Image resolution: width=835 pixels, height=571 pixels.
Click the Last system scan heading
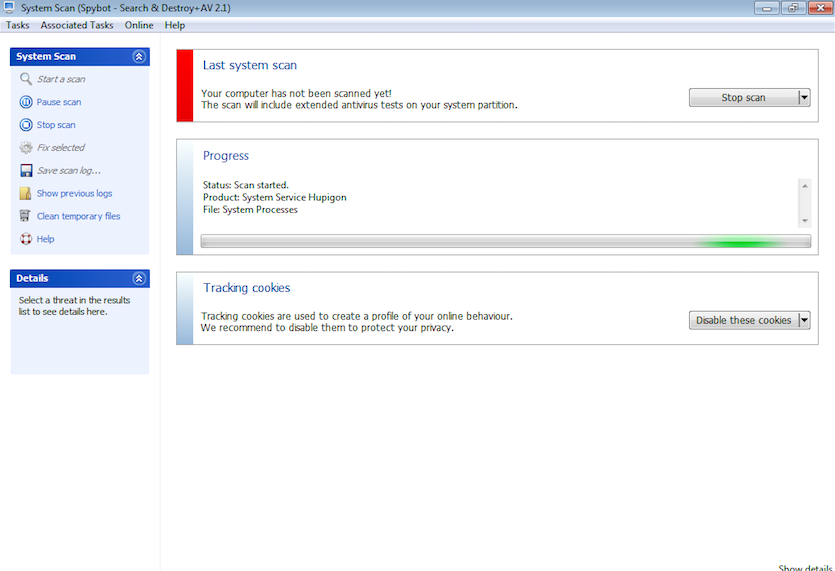249,65
